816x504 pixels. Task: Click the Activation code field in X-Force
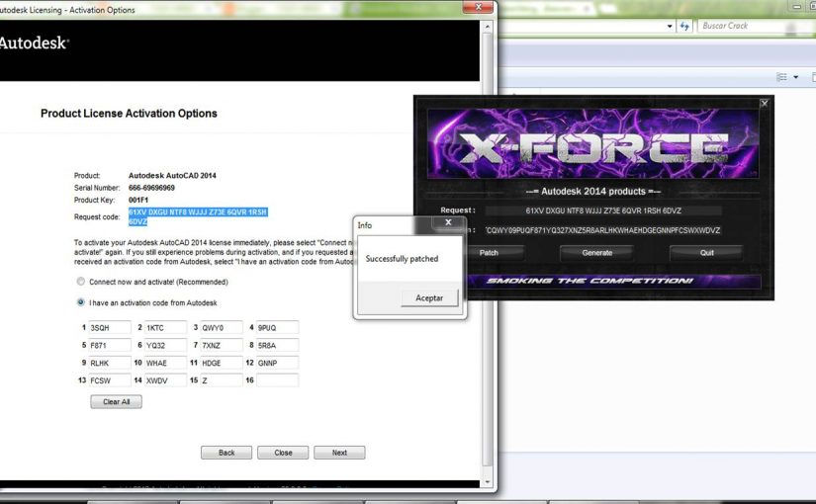pos(603,230)
